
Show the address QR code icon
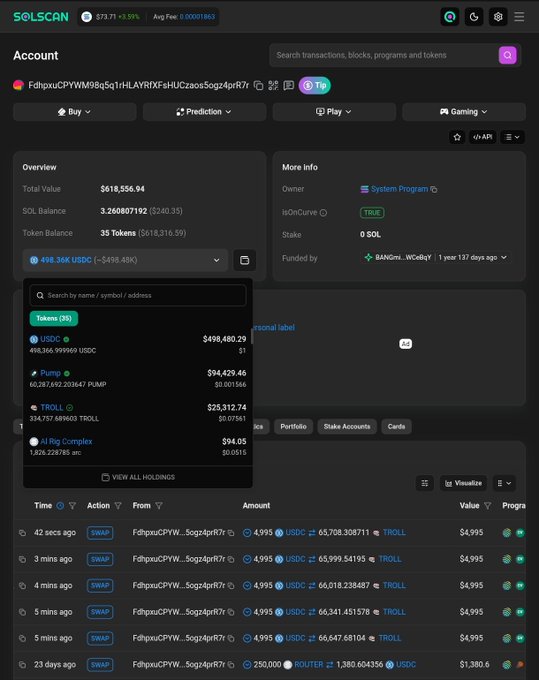[x=273, y=85]
